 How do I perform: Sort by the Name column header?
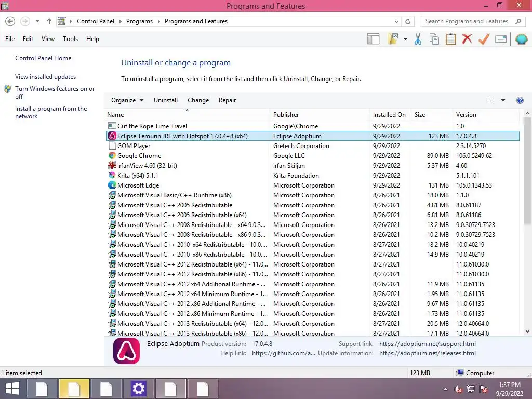[187, 115]
